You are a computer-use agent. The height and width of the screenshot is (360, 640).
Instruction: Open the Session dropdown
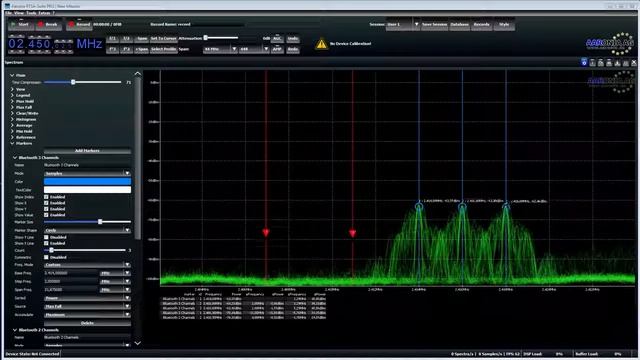(x=402, y=24)
